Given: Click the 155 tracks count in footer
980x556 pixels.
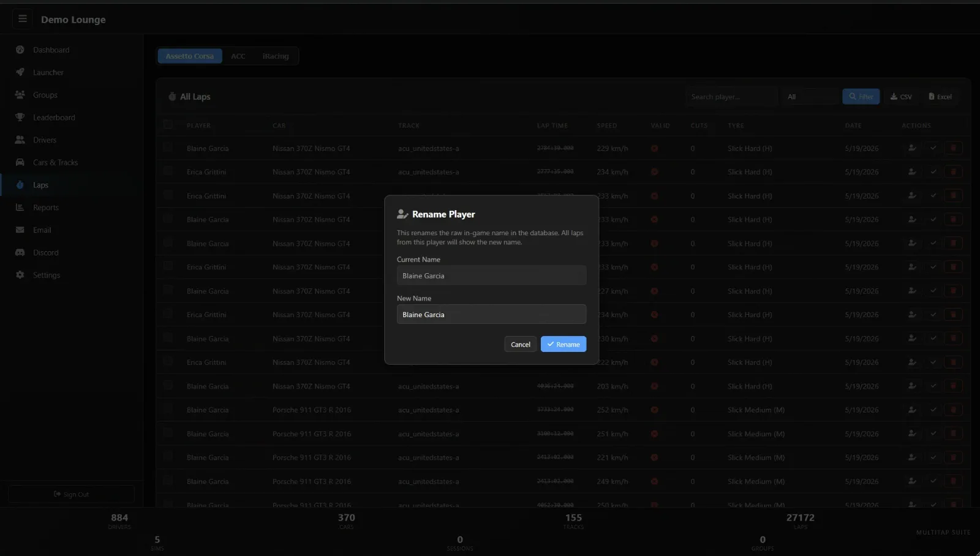Looking at the screenshot, I should 573,518.
